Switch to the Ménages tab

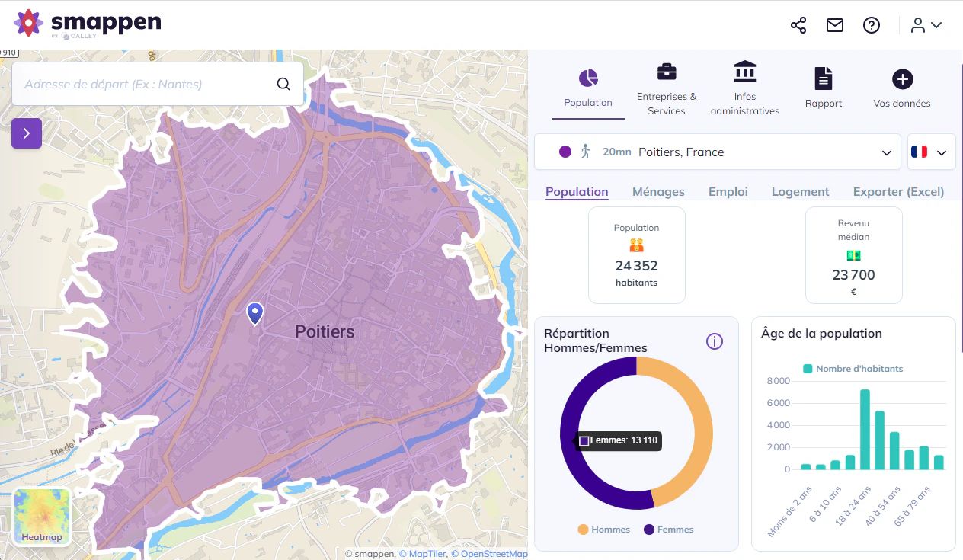pyautogui.click(x=658, y=192)
